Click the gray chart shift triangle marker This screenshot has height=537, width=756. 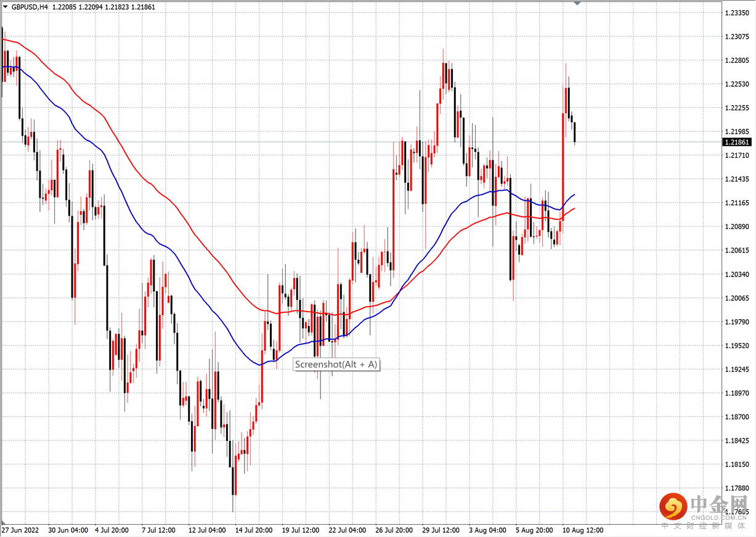click(577, 4)
